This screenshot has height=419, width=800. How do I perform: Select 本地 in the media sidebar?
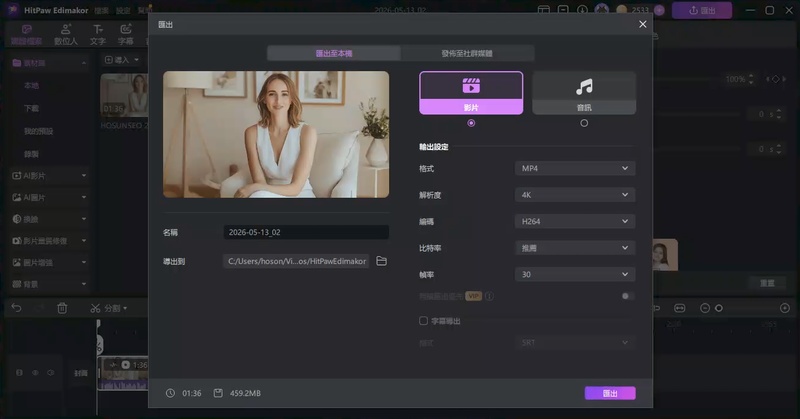click(x=32, y=85)
